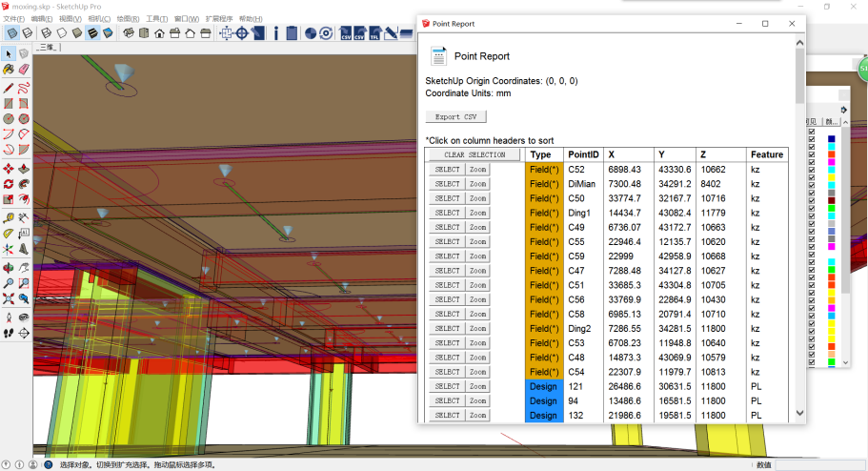This screenshot has width=868, height=471.
Task: Sort the table by PointID column
Action: (x=583, y=154)
